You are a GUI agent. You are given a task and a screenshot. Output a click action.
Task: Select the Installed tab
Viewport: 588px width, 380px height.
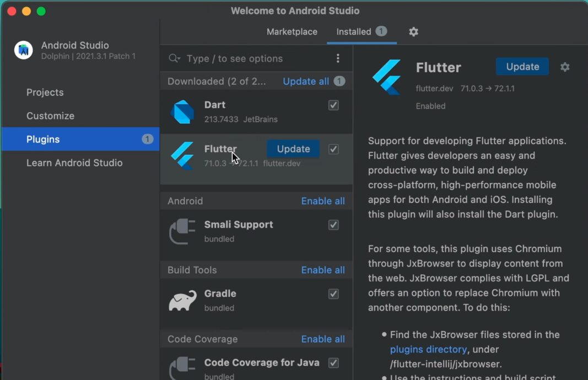pos(355,32)
